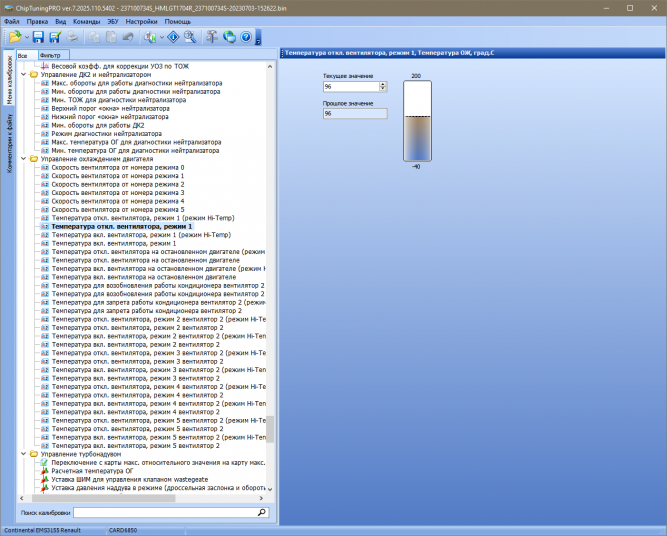Switch to the Все tab

click(x=27, y=55)
